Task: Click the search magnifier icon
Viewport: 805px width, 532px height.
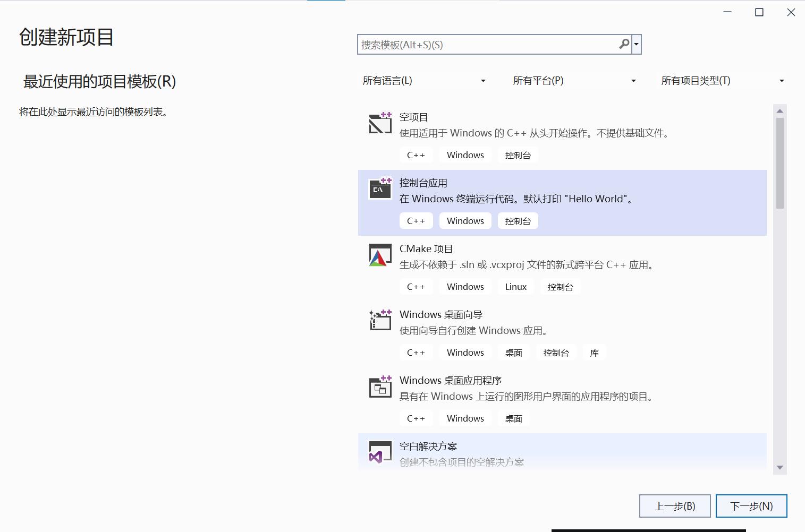Action: tap(624, 44)
